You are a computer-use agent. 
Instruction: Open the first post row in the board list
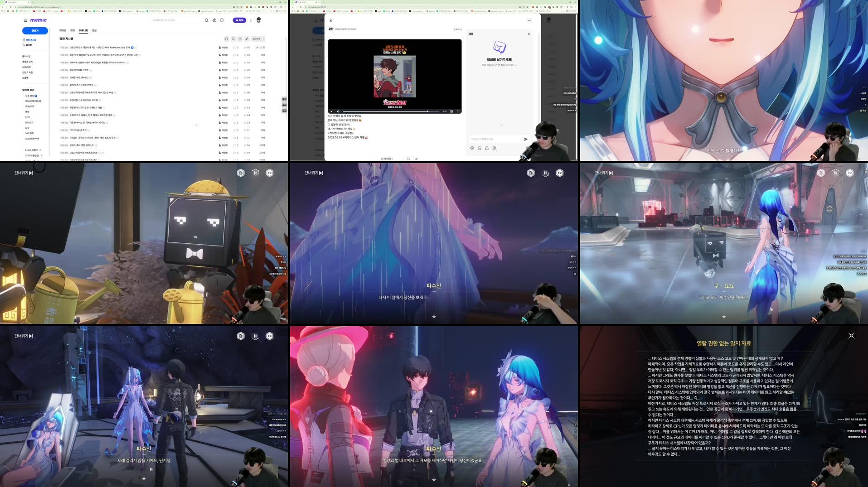(x=162, y=48)
